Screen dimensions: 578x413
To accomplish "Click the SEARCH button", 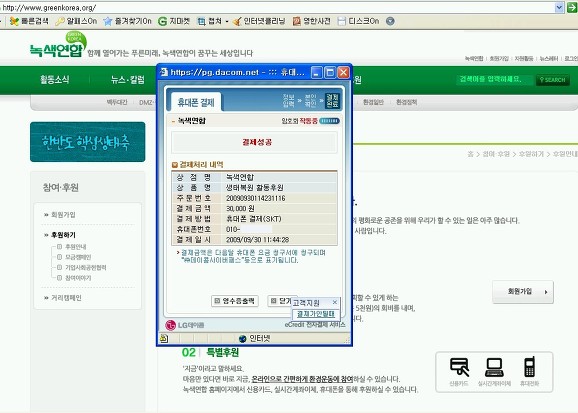I will (x=553, y=80).
